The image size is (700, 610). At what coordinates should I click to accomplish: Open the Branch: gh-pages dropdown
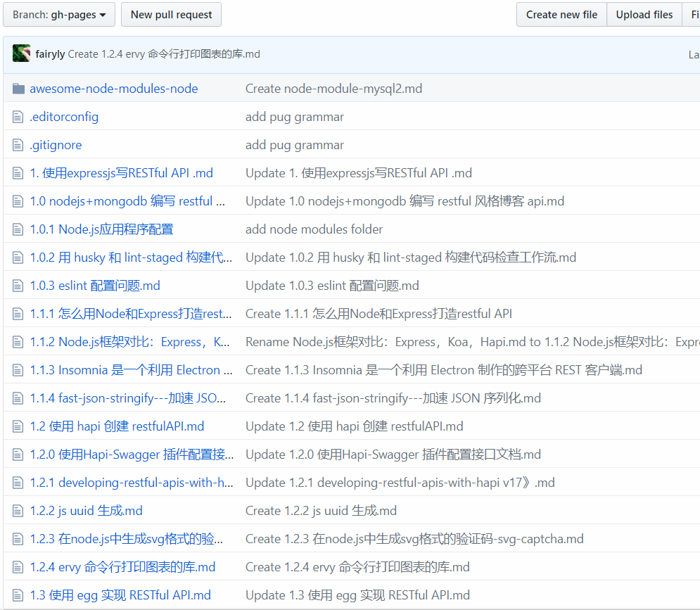tap(59, 14)
